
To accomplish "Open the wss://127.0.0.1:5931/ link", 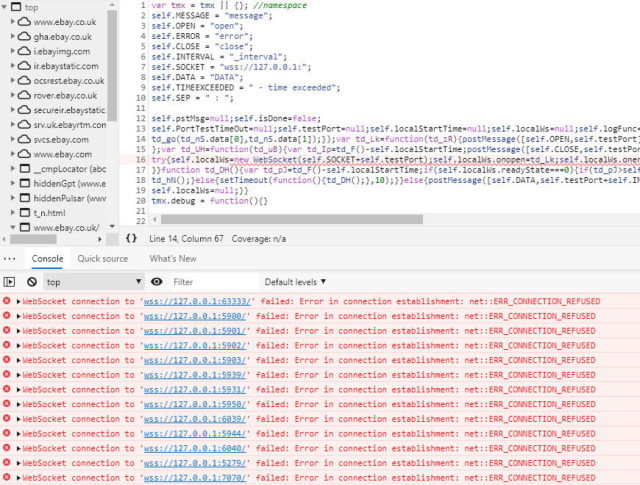I will point(195,389).
